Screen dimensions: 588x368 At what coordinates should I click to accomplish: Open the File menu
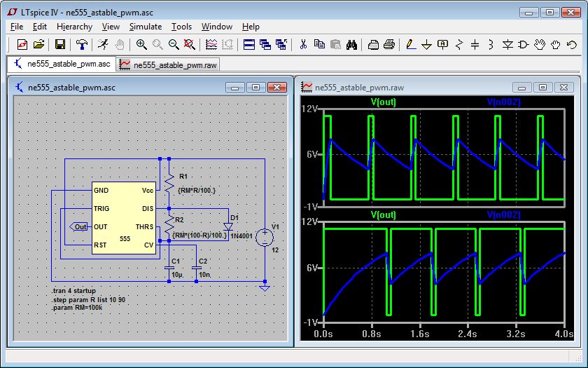click(17, 27)
